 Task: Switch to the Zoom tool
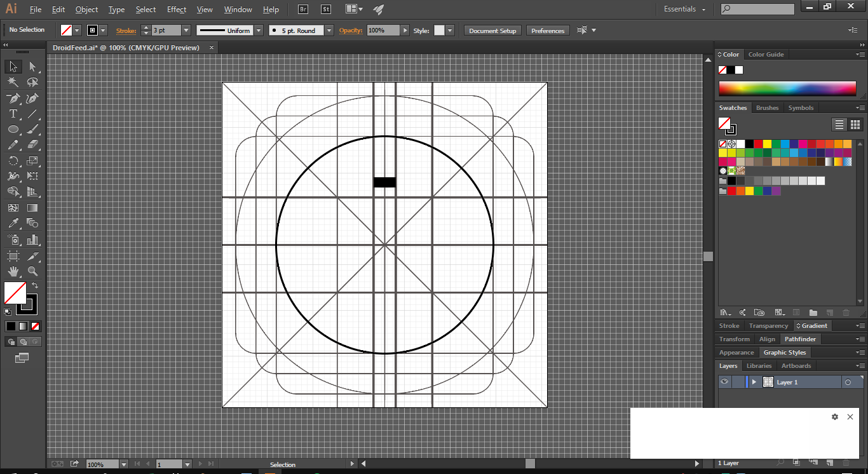pos(32,271)
